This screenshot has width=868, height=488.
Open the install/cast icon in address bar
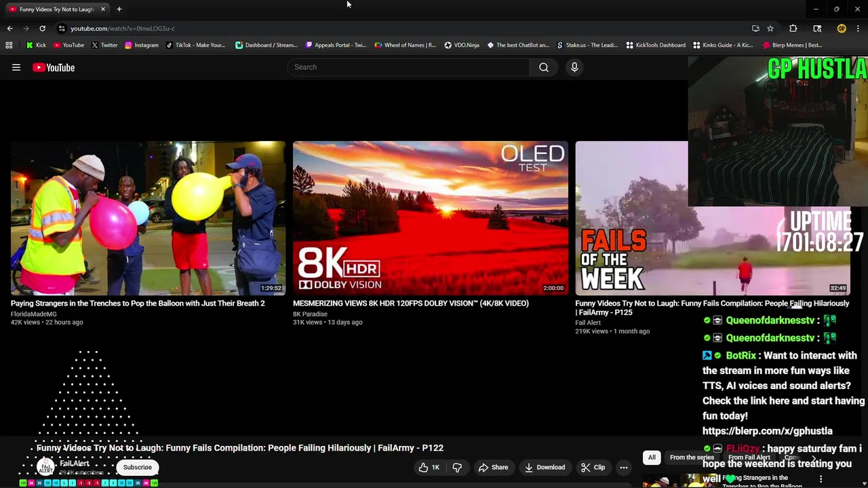pos(755,28)
